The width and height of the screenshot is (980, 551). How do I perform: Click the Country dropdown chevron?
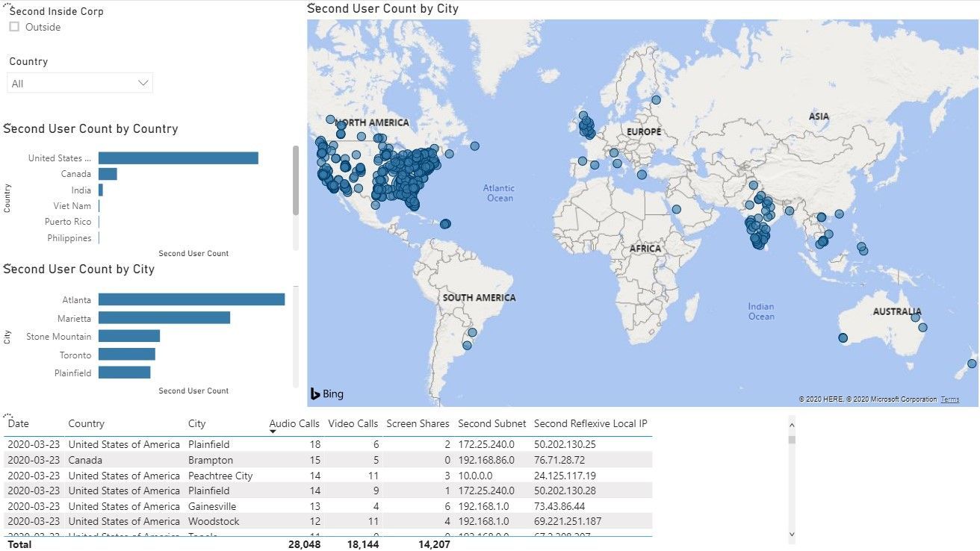click(143, 83)
